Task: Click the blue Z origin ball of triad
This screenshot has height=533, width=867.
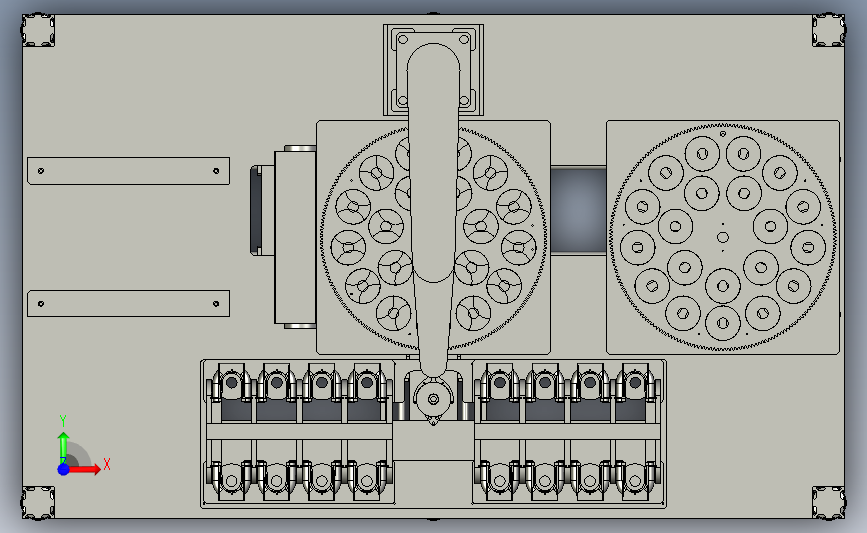Action: coord(64,469)
